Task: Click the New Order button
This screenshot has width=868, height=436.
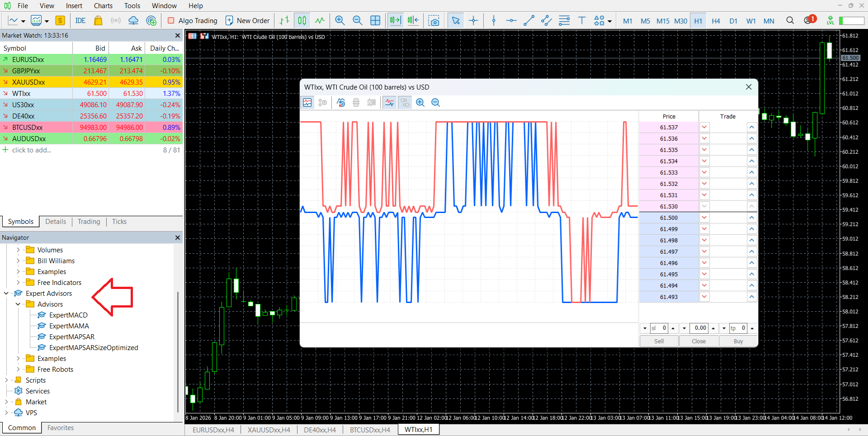Action: click(x=247, y=20)
